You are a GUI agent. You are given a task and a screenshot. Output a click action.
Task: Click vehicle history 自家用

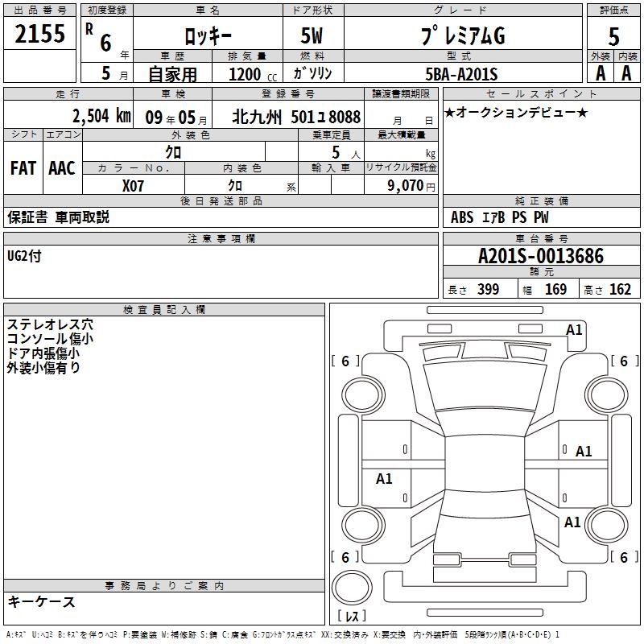172,74
